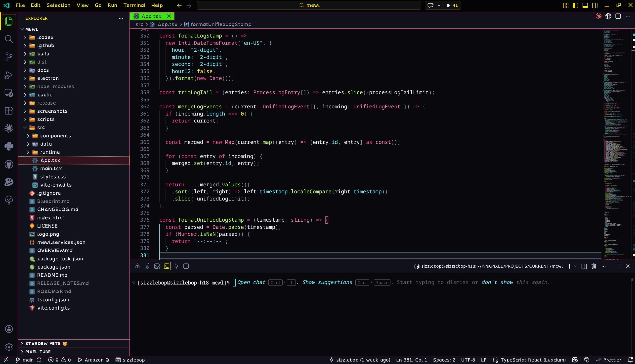Viewport: 635px width, 364px height.
Task: Click the Open chat link in terminal
Action: click(251, 282)
